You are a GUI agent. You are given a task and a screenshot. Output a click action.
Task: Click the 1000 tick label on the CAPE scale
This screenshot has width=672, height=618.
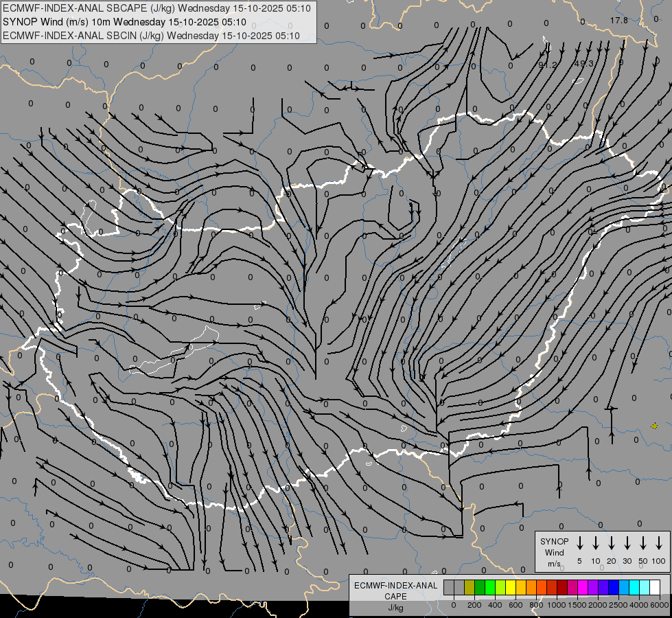tap(557, 605)
